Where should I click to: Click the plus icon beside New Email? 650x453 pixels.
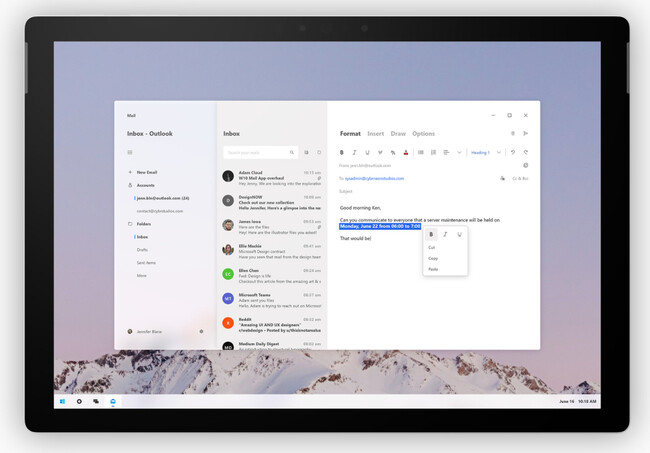130,172
